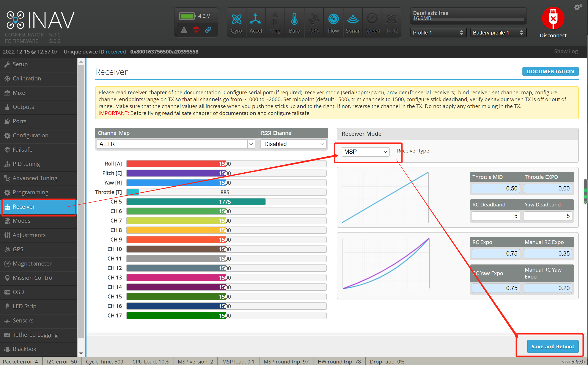Click the battery voltage indicator icon
588x365 pixels.
point(187,16)
